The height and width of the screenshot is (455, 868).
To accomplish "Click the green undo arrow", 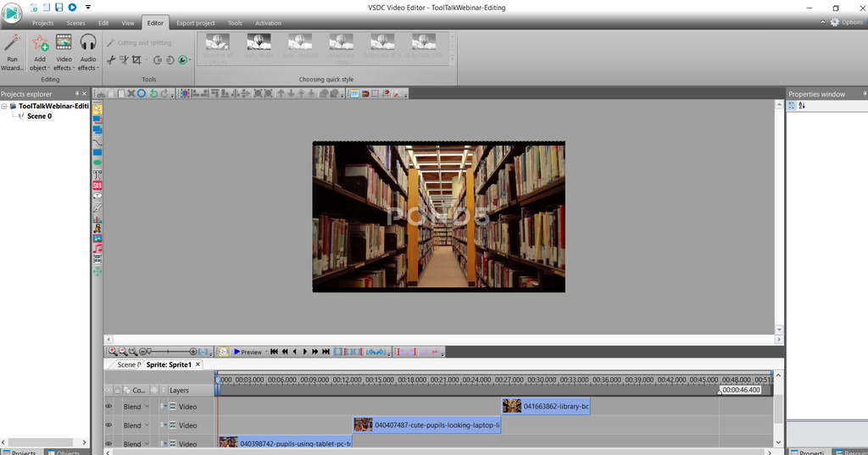I will (x=154, y=93).
